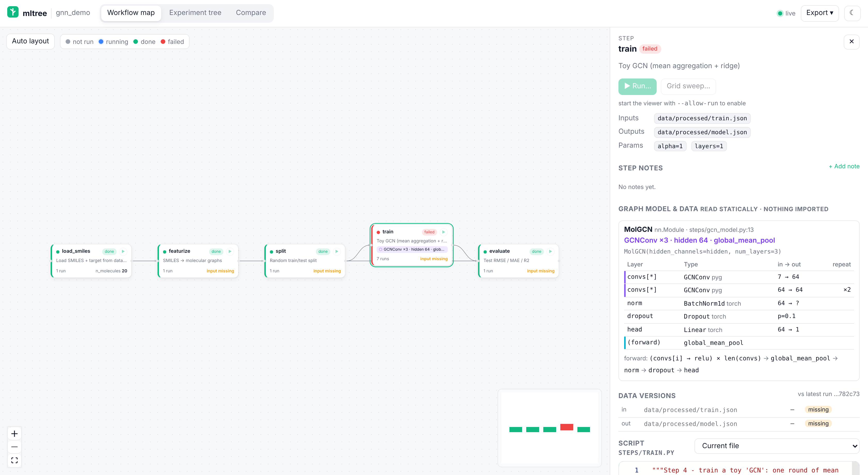
Task: Click the mltree logo icon
Action: 13,12
